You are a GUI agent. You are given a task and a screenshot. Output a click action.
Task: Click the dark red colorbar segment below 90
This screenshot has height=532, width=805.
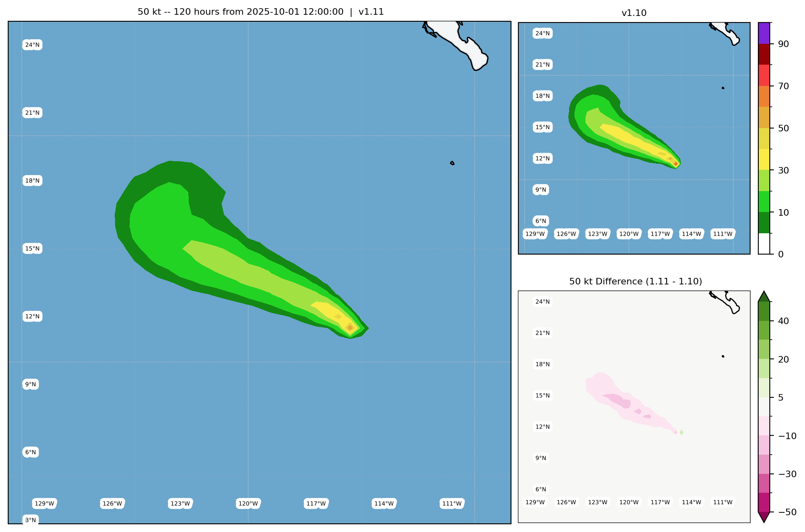pos(764,54)
